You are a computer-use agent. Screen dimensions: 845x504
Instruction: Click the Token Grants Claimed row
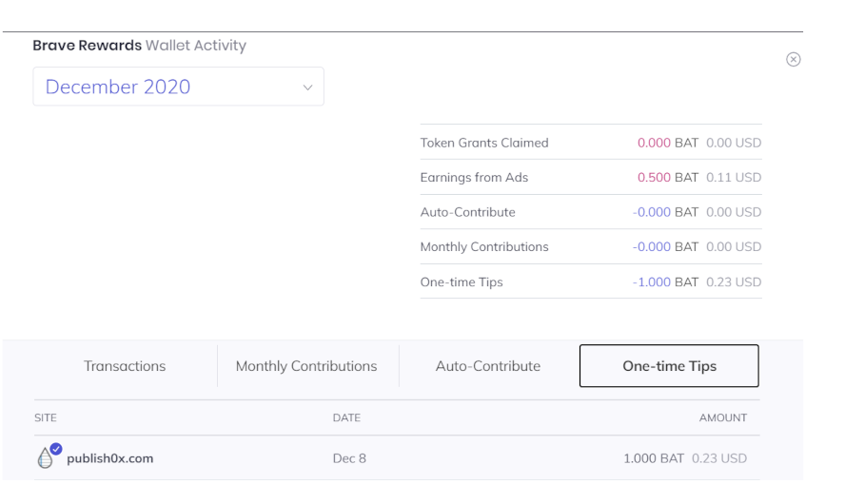coord(591,143)
